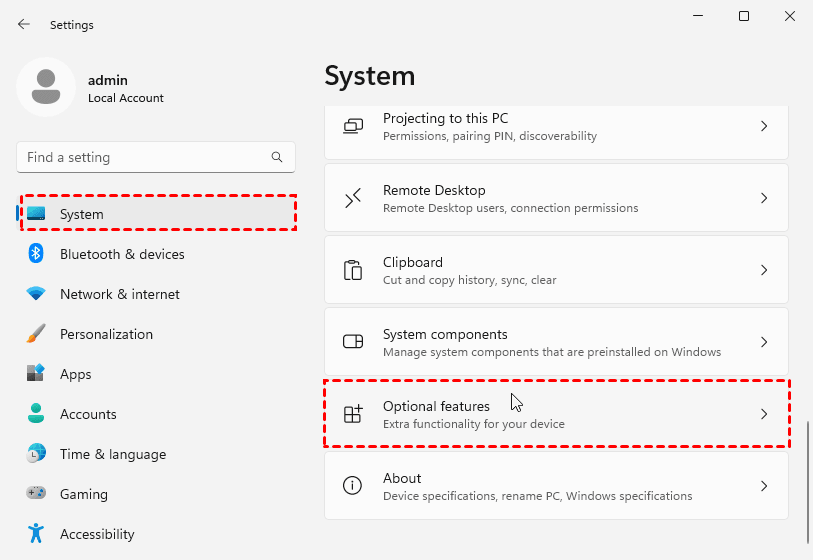Image resolution: width=813 pixels, height=560 pixels.
Task: Select Apps in the sidebar
Action: pyautogui.click(x=75, y=374)
